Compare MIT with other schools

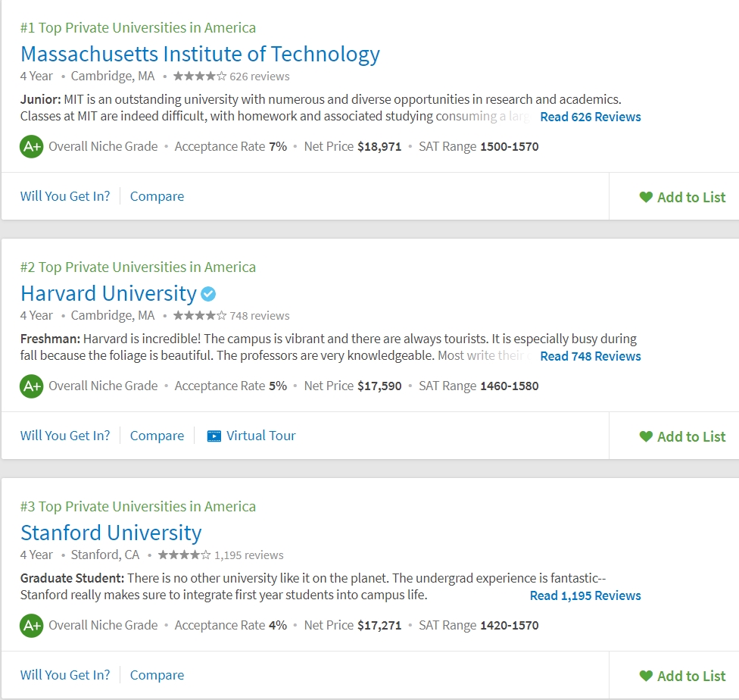pyautogui.click(x=157, y=197)
